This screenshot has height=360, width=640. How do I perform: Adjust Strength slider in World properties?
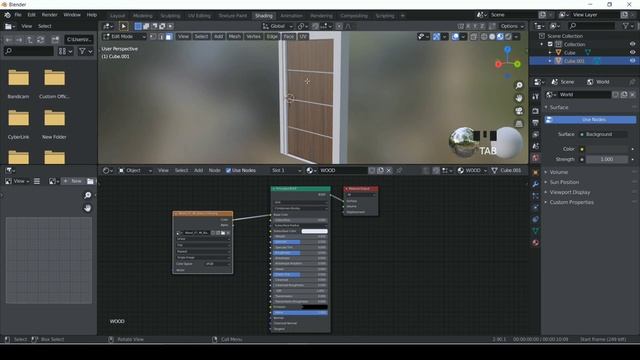607,159
